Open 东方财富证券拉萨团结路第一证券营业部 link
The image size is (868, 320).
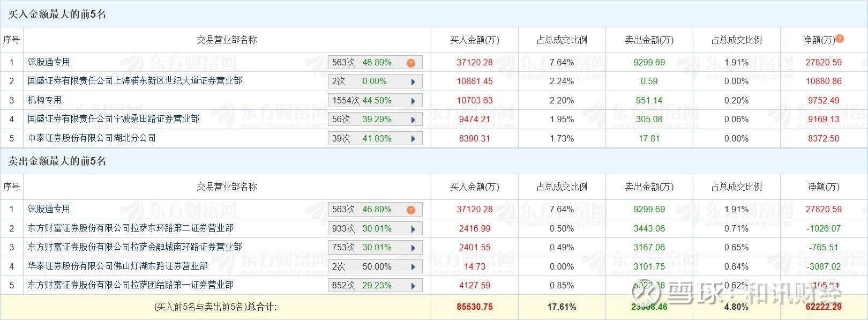(131, 285)
